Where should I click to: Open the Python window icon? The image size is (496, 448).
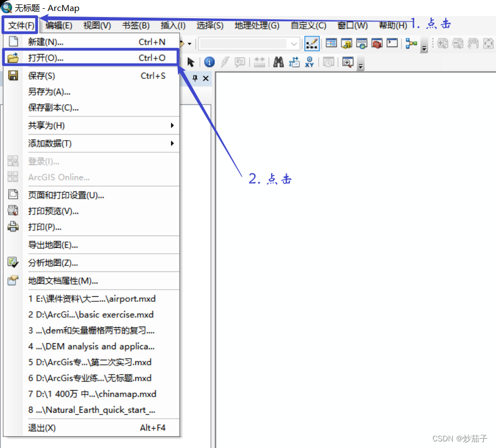pyautogui.click(x=392, y=43)
